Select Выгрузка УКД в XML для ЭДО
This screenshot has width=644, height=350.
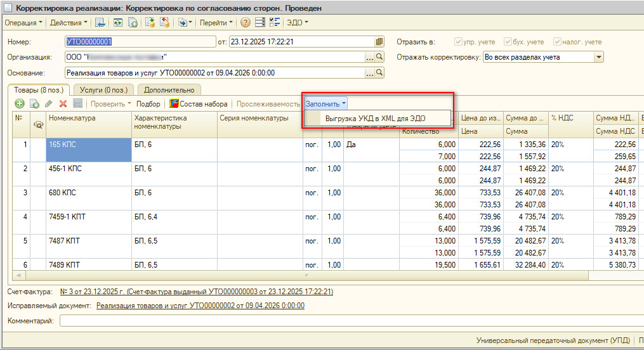click(x=375, y=118)
